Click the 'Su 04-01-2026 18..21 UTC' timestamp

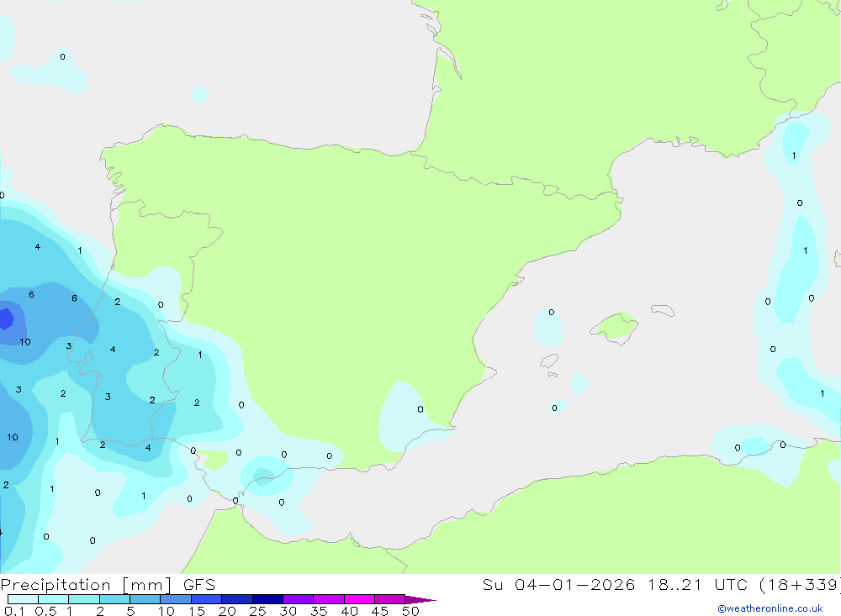point(615,585)
